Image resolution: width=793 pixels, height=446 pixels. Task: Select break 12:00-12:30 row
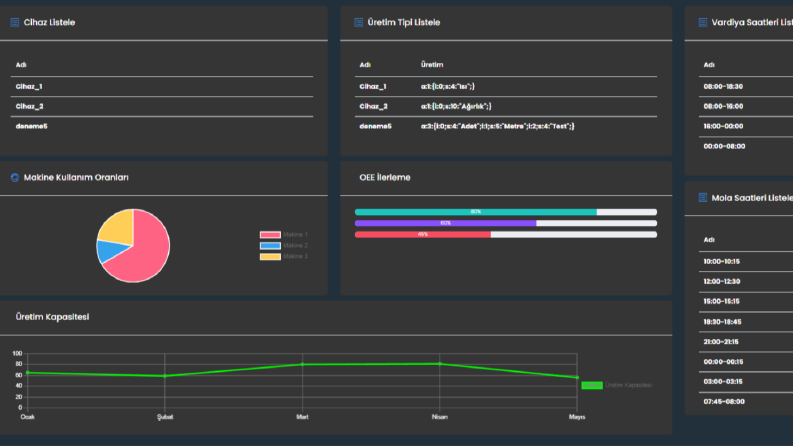(746, 281)
